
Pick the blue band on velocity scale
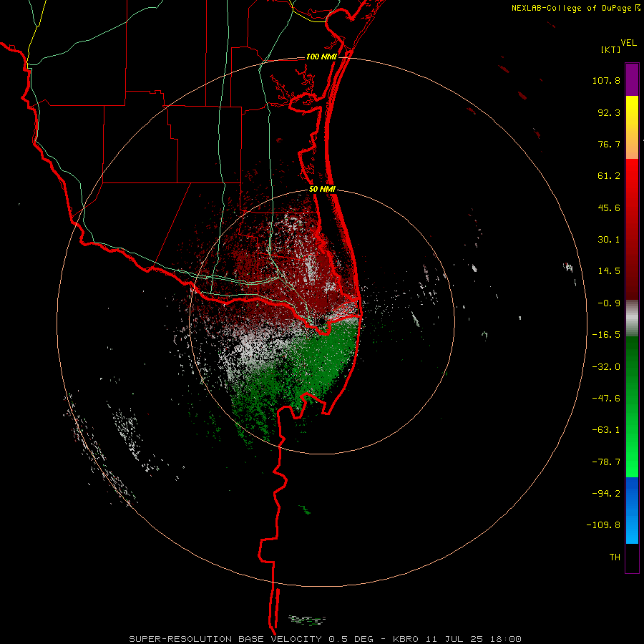(x=632, y=510)
